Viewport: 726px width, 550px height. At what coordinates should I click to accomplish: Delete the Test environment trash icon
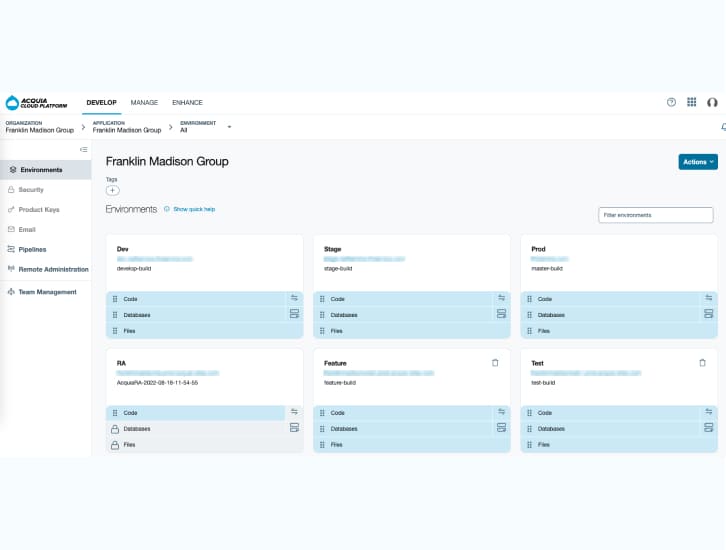point(702,362)
